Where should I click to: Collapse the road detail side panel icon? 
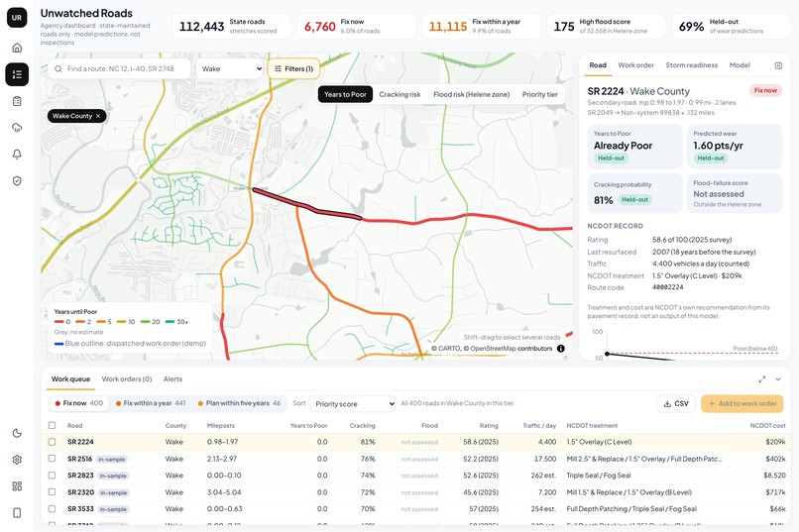click(778, 65)
